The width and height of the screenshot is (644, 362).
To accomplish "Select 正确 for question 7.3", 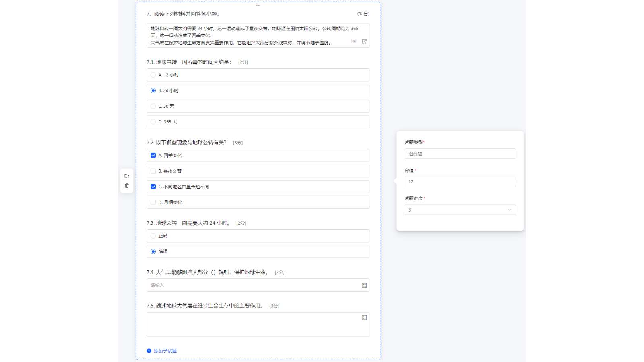I will (153, 236).
